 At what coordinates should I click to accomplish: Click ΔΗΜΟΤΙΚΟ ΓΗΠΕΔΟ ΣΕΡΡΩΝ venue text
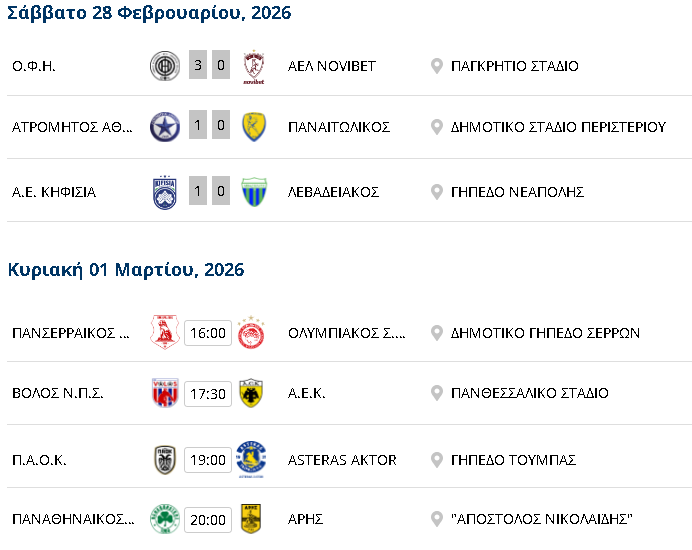545,333
